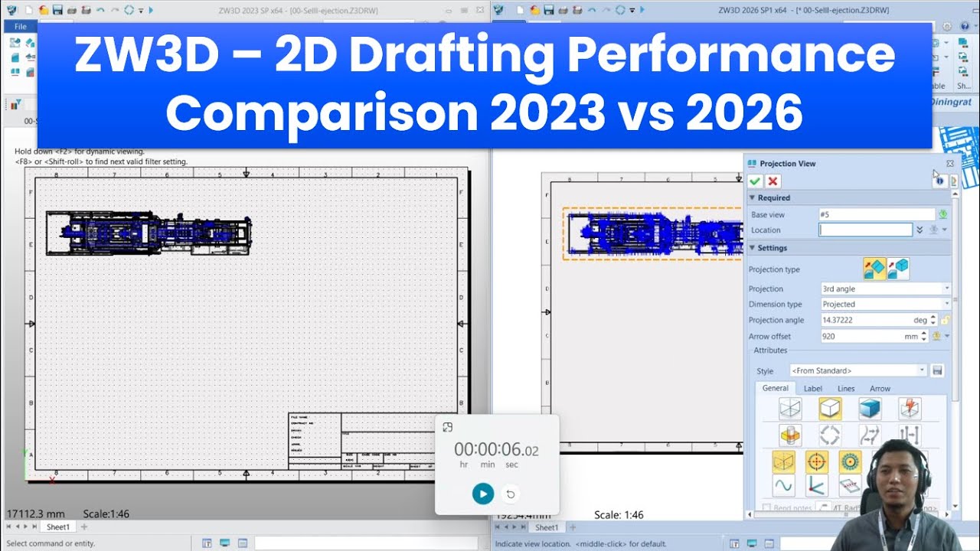
Task: Open Arrow offset options dropdown arrow
Action: (946, 336)
